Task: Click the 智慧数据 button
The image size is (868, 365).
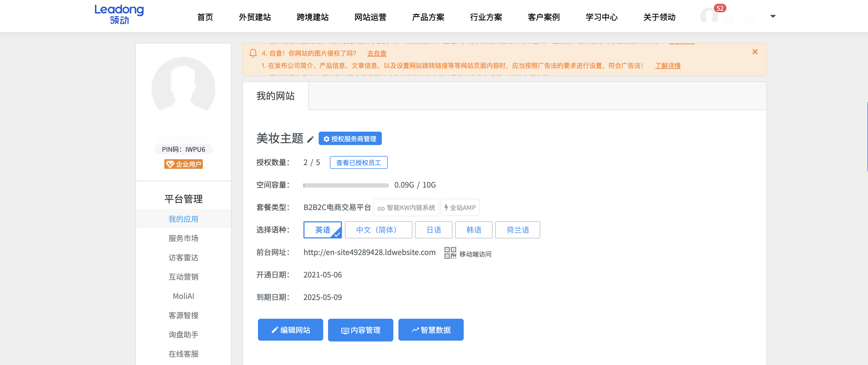Action: (x=431, y=330)
